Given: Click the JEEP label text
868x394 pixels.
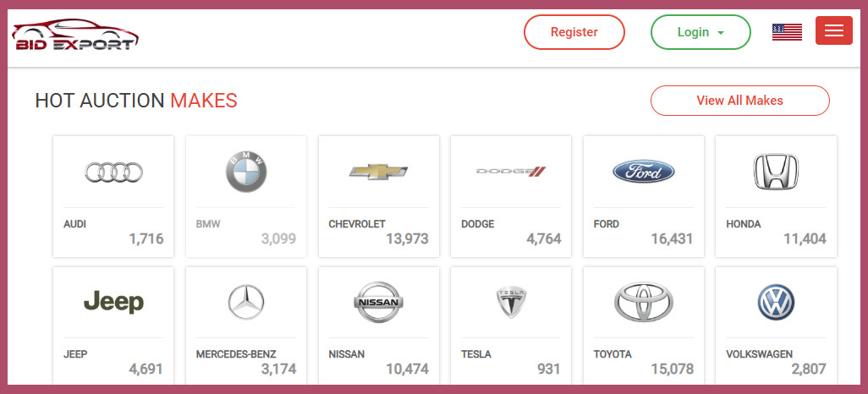Looking at the screenshot, I should click(x=75, y=354).
